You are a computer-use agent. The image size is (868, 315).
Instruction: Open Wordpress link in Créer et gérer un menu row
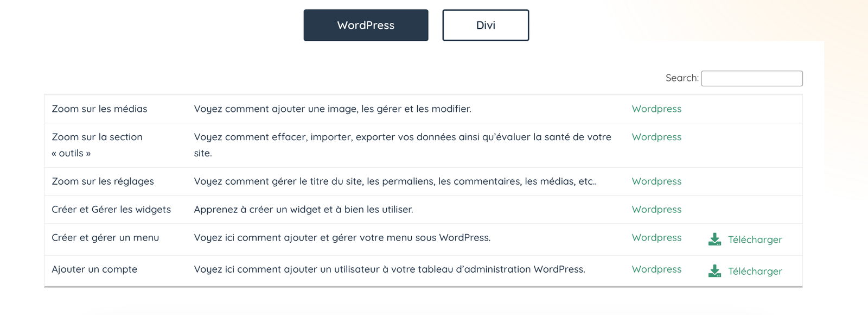click(656, 238)
